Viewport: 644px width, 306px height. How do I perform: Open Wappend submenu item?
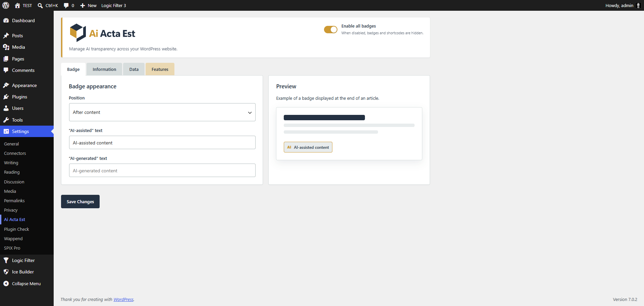click(x=13, y=238)
